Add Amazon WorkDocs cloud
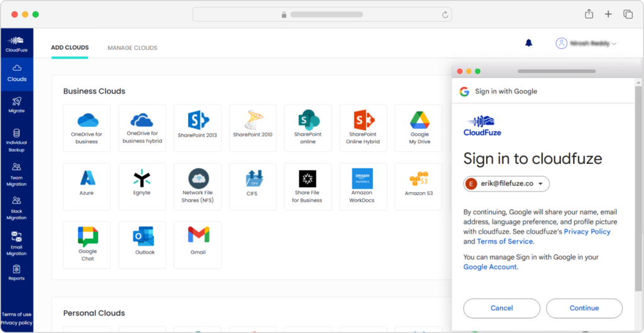 coord(363,187)
